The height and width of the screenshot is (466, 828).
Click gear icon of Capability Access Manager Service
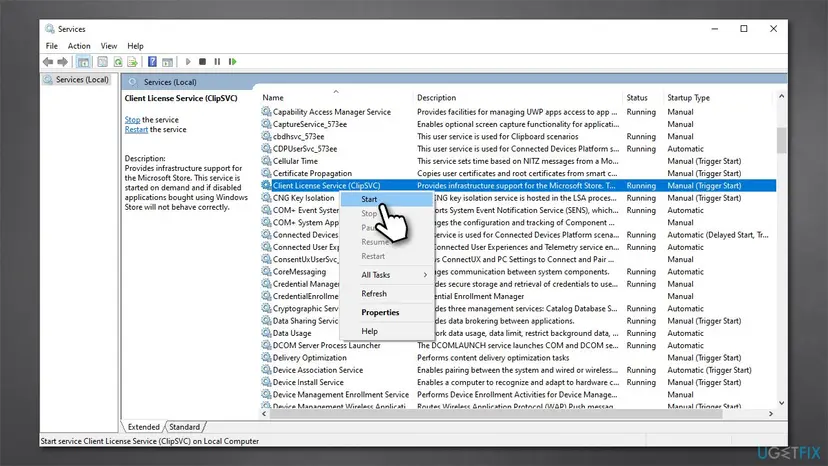click(x=266, y=111)
